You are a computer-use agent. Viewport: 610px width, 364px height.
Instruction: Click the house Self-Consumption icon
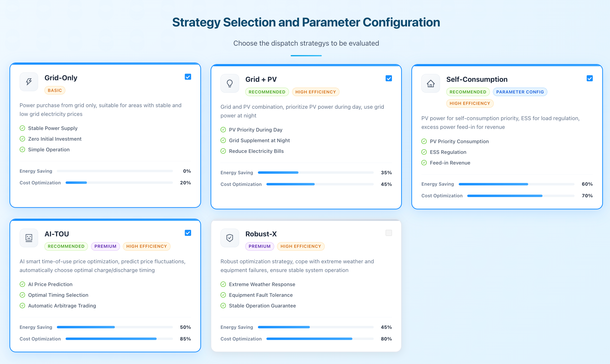pos(431,83)
